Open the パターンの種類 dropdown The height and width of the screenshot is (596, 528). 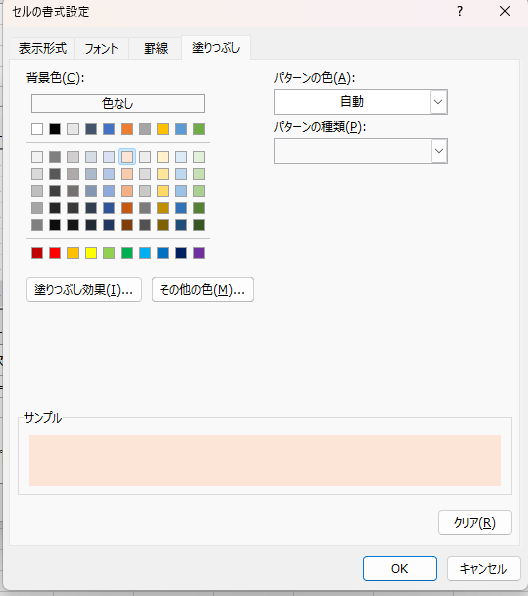(361, 151)
